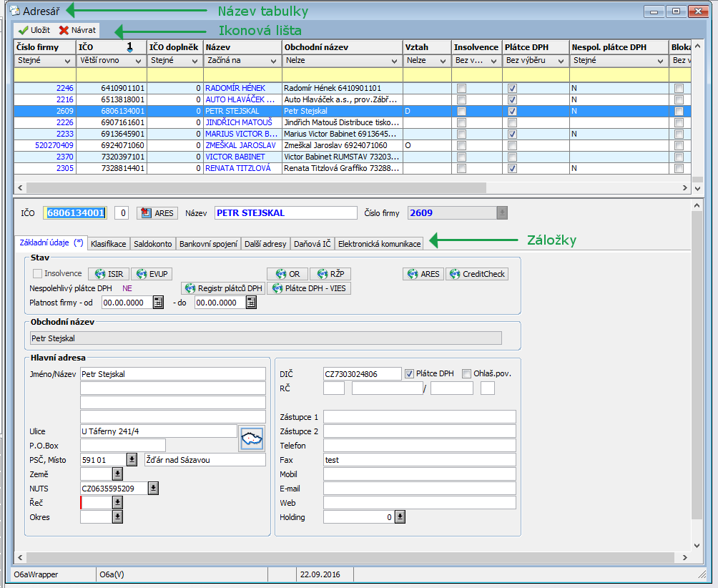Expand the Název filter dropdown 'Začíná na'
The height and width of the screenshot is (588, 718).
275,62
